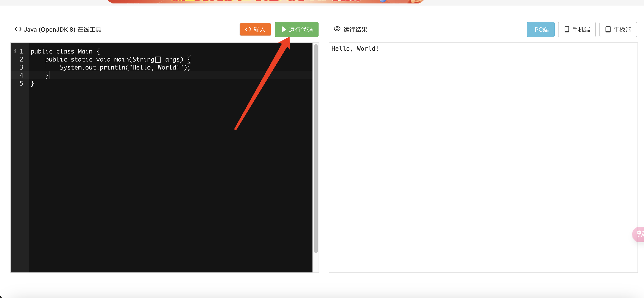This screenshot has height=298, width=644.
Task: Click line number 5 in the gutter
Action: tap(21, 83)
